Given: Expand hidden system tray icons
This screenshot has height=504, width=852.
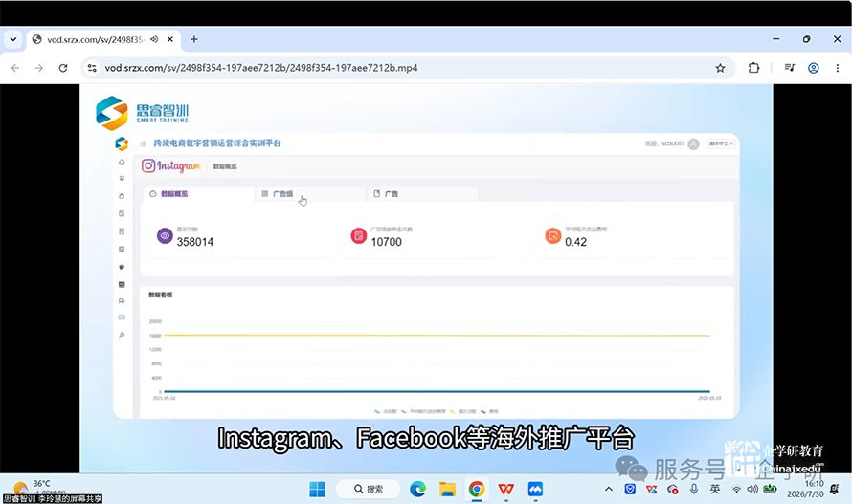Looking at the screenshot, I should click(x=609, y=490).
